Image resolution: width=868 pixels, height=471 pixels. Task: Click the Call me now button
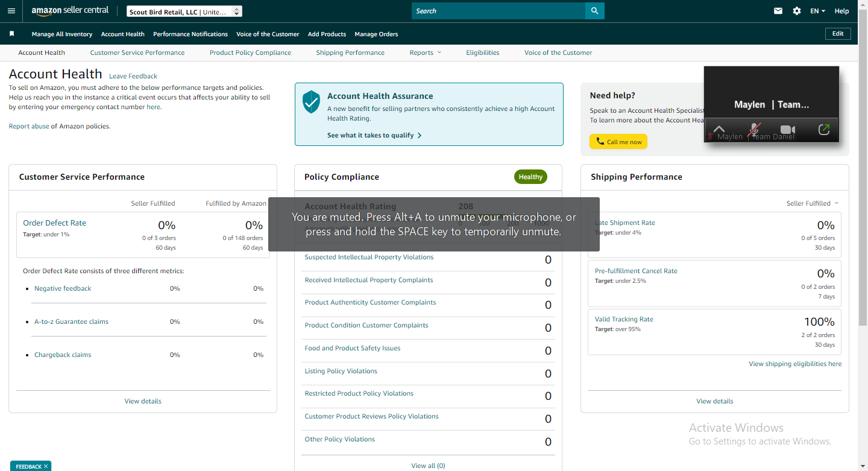tap(618, 142)
